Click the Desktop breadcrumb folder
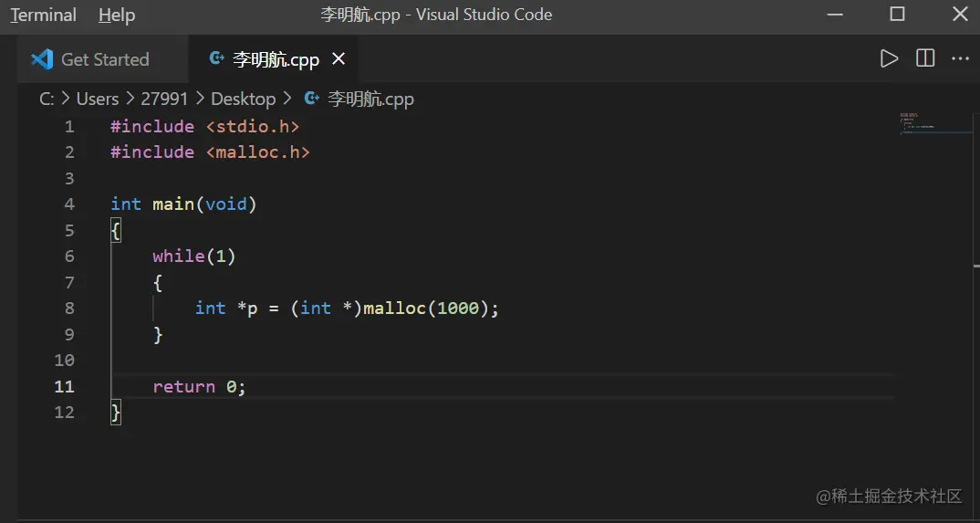 243,99
